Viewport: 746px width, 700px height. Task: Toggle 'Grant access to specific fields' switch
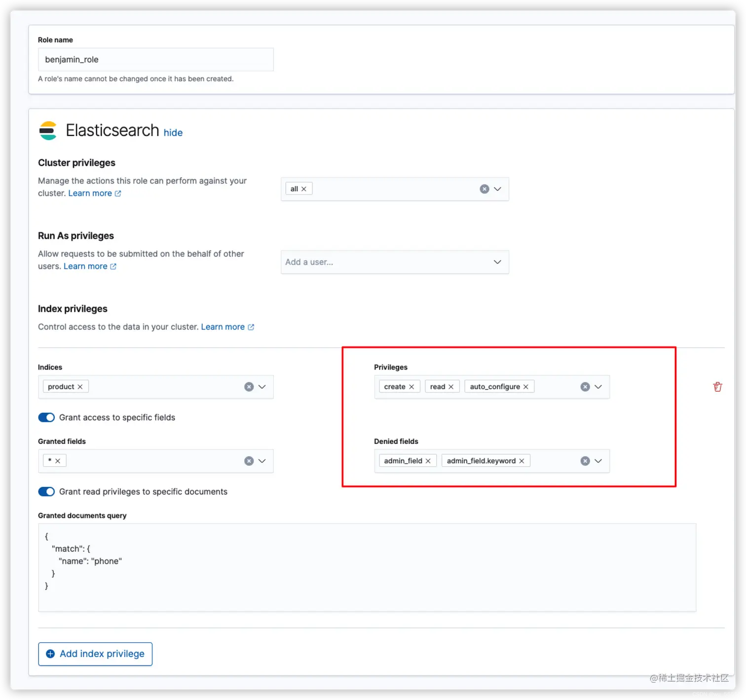pos(46,417)
